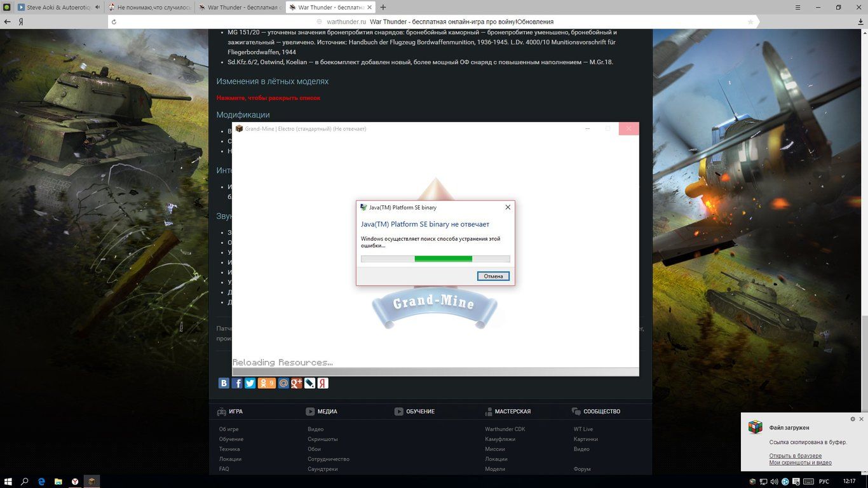This screenshot has width=868, height=488.
Task: Open Yandex Browser taskbar icon
Action: 75,481
